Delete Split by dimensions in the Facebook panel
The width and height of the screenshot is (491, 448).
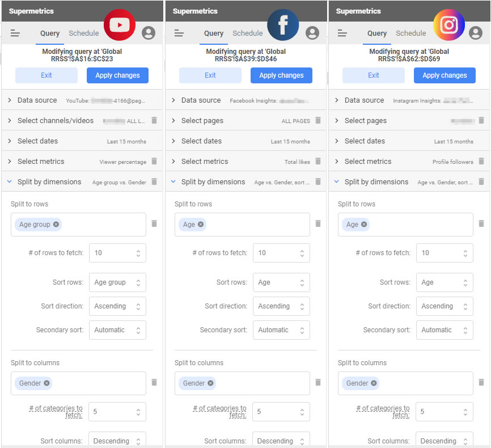(318, 181)
